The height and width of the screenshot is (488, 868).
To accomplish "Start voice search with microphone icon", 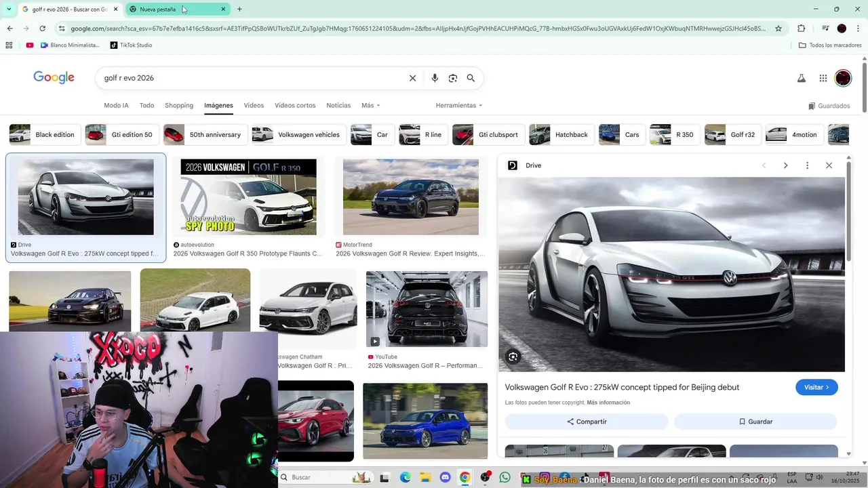I will pos(435,78).
